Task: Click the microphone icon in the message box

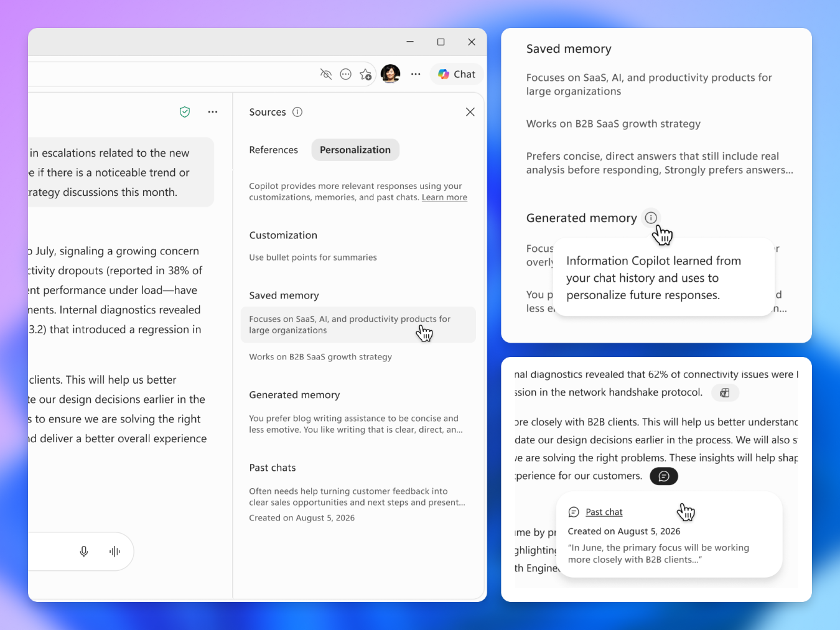Action: click(84, 551)
